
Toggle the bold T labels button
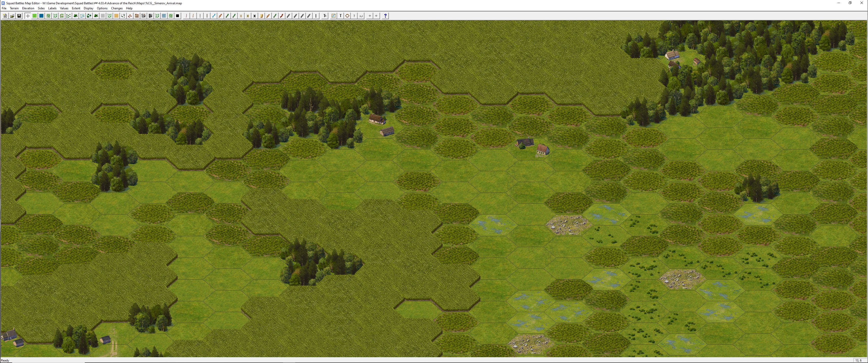(340, 16)
